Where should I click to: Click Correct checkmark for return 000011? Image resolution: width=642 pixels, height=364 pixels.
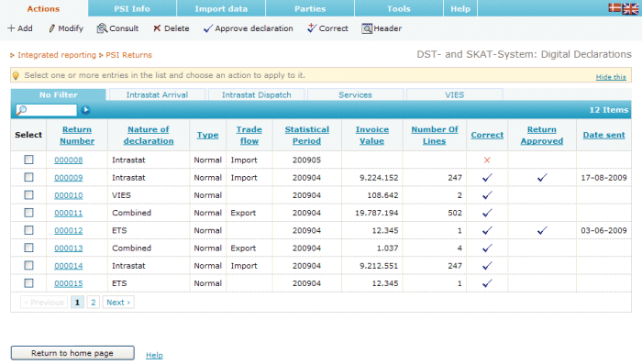click(487, 213)
